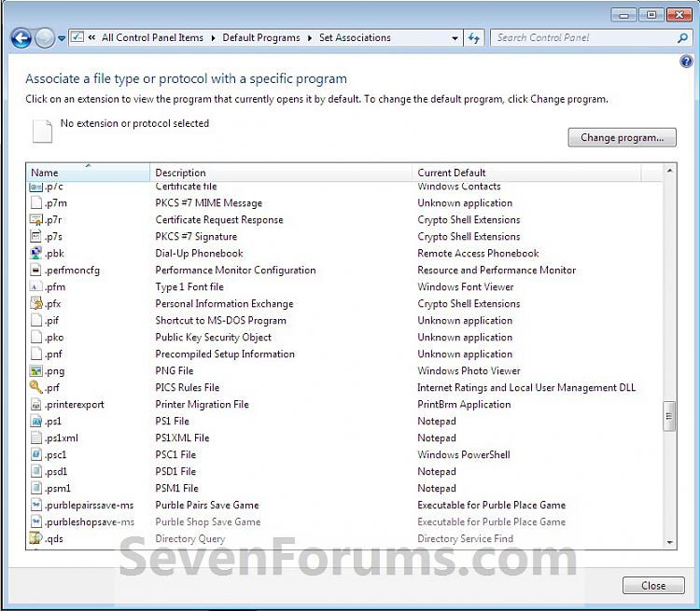Click the list scrollbar up arrow
Screen dimensions: 700x611
coord(669,171)
